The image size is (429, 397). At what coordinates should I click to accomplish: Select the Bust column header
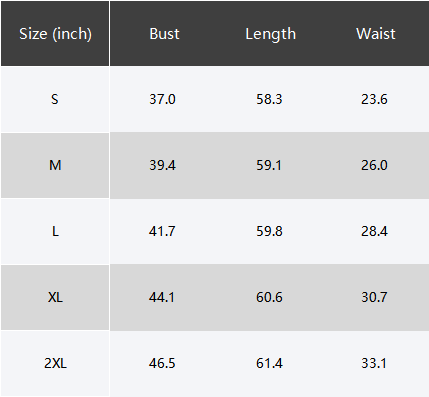(x=164, y=34)
